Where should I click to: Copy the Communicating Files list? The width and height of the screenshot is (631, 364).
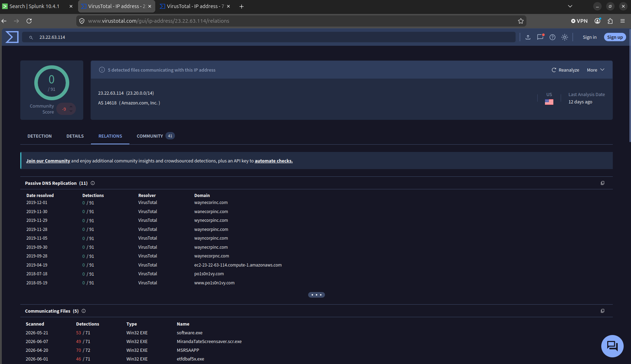(x=602, y=311)
